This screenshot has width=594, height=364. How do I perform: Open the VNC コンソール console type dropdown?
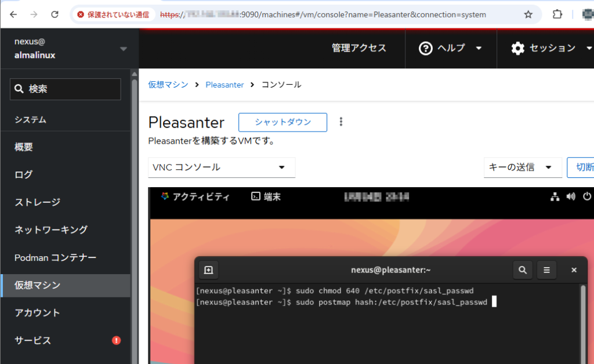coord(222,168)
